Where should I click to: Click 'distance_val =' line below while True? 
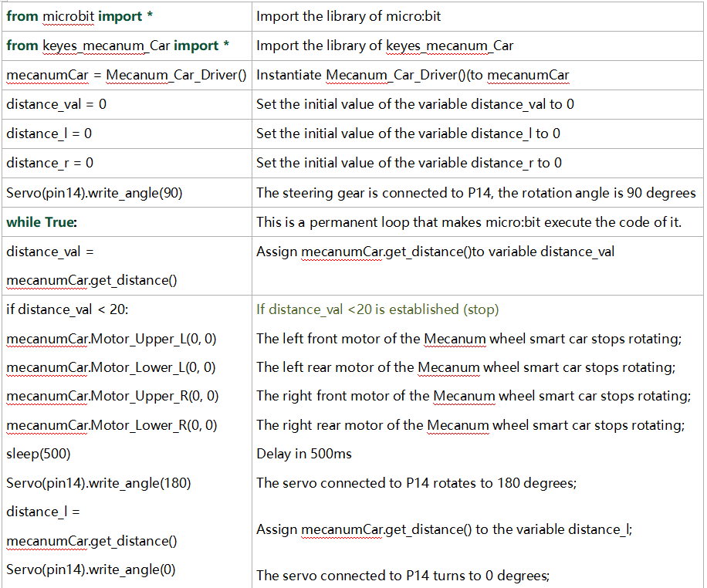pos(50,252)
